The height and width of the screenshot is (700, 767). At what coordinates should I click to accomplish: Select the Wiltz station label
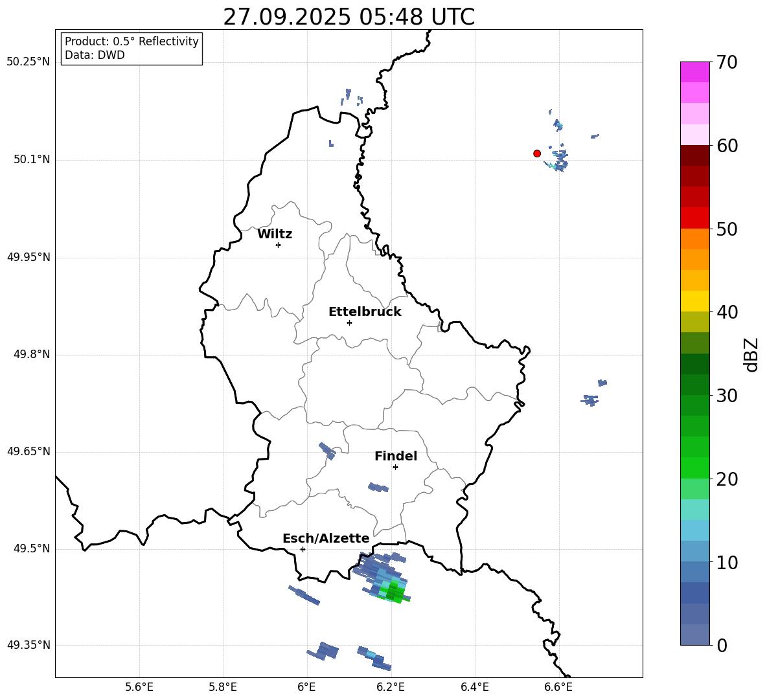pyautogui.click(x=275, y=234)
